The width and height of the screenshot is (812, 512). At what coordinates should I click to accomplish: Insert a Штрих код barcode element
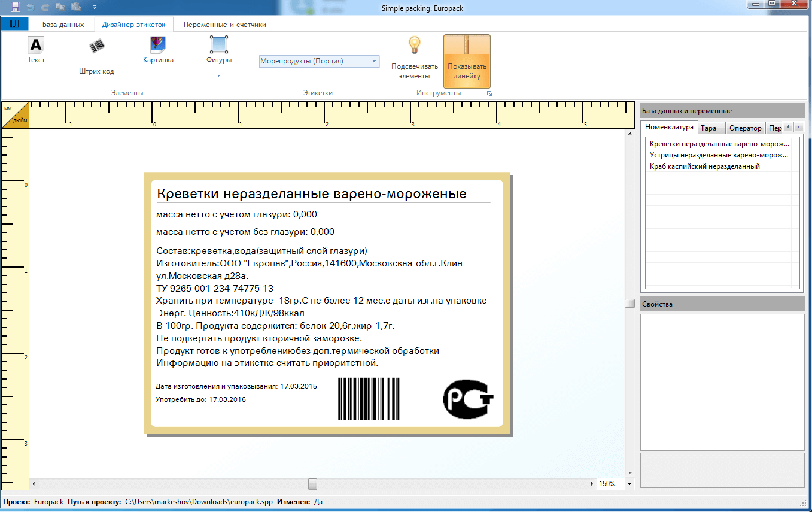point(96,56)
